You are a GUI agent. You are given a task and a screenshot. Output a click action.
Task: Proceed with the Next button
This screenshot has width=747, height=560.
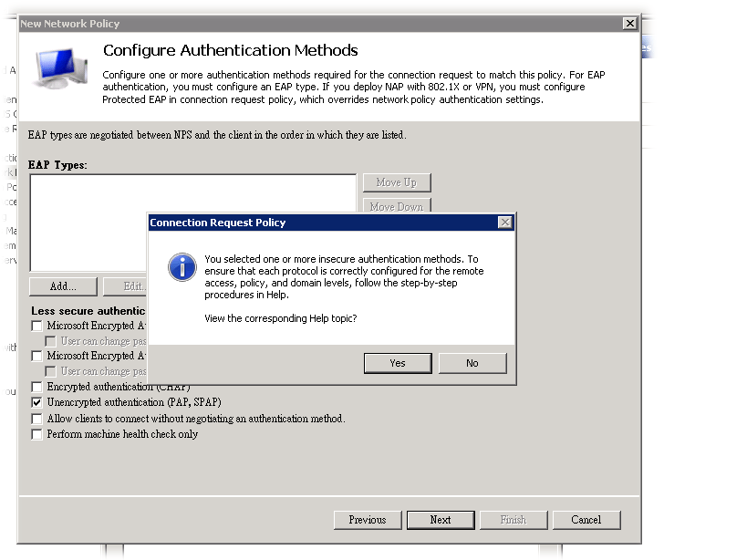tap(441, 520)
